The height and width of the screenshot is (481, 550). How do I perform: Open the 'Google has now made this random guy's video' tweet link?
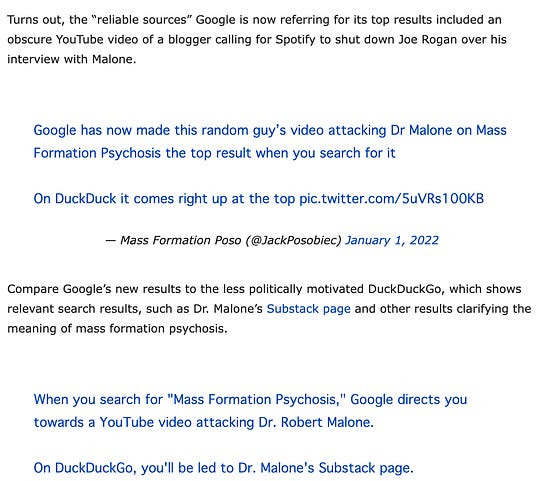click(x=270, y=131)
